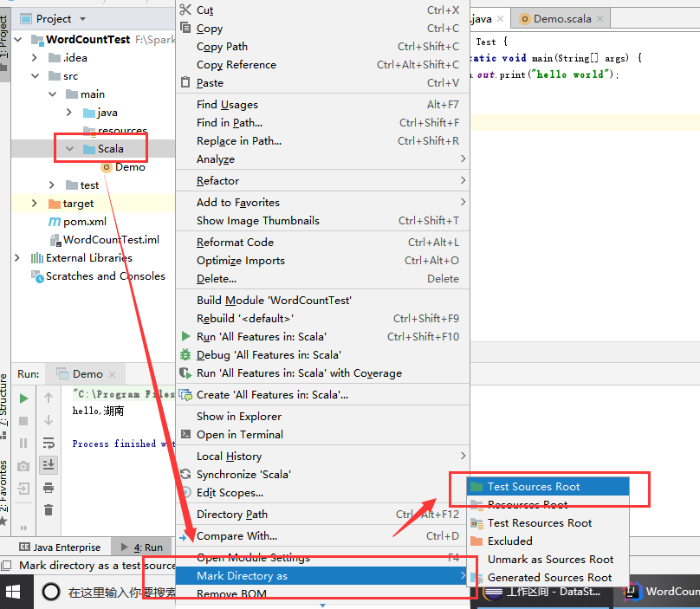
Task: Select Test Sources Root
Action: point(548,486)
